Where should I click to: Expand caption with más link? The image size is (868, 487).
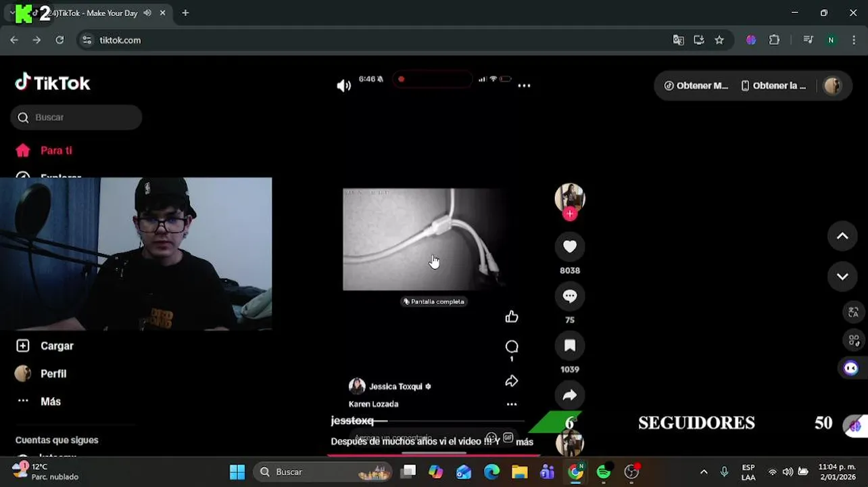pyautogui.click(x=525, y=442)
